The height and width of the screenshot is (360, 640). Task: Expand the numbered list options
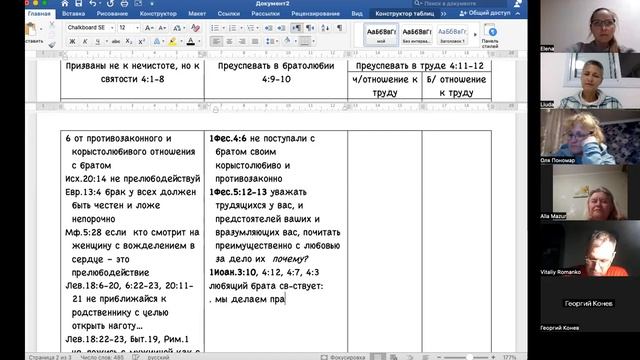pyautogui.click(x=241, y=28)
